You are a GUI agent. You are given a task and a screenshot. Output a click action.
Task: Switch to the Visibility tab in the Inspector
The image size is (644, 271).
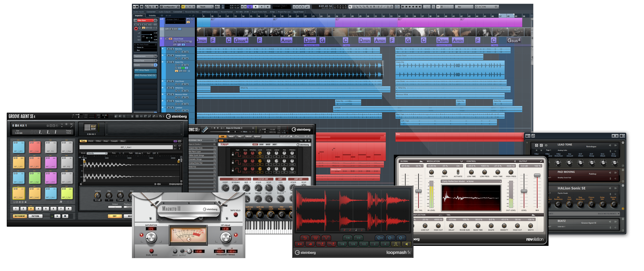[152, 15]
